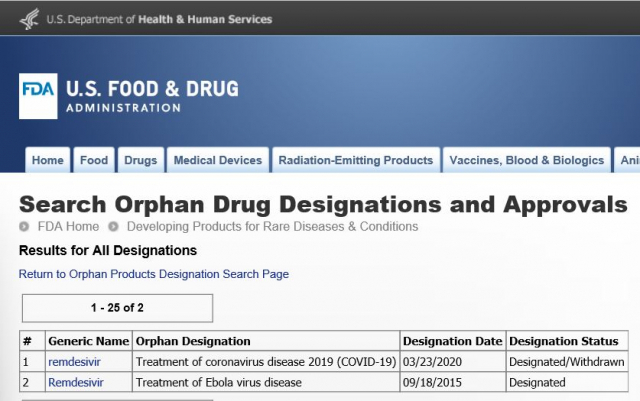This screenshot has width=640, height=401.
Task: Open the Food tab
Action: coord(94,160)
